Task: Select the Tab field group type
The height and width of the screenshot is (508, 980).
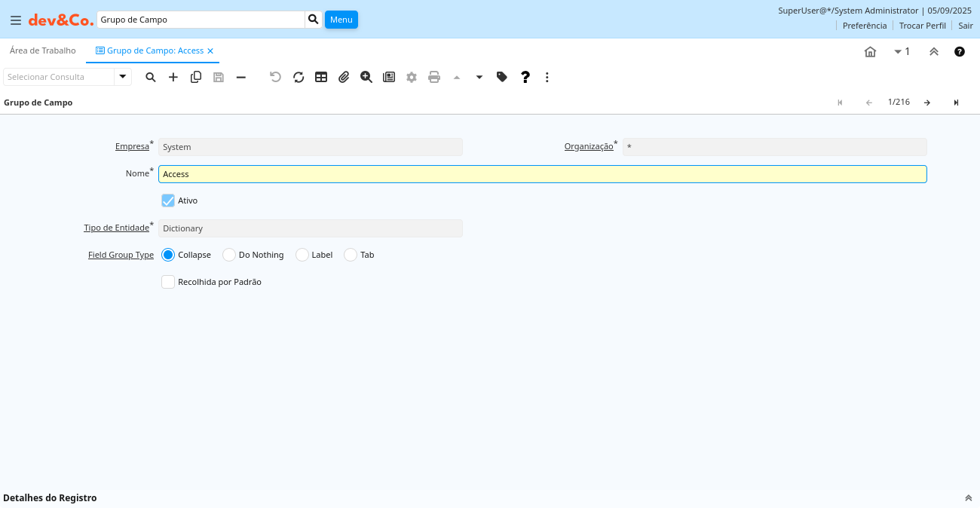Action: (x=351, y=255)
